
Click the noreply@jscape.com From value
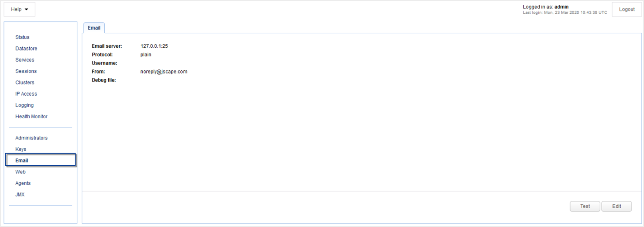coord(164,72)
